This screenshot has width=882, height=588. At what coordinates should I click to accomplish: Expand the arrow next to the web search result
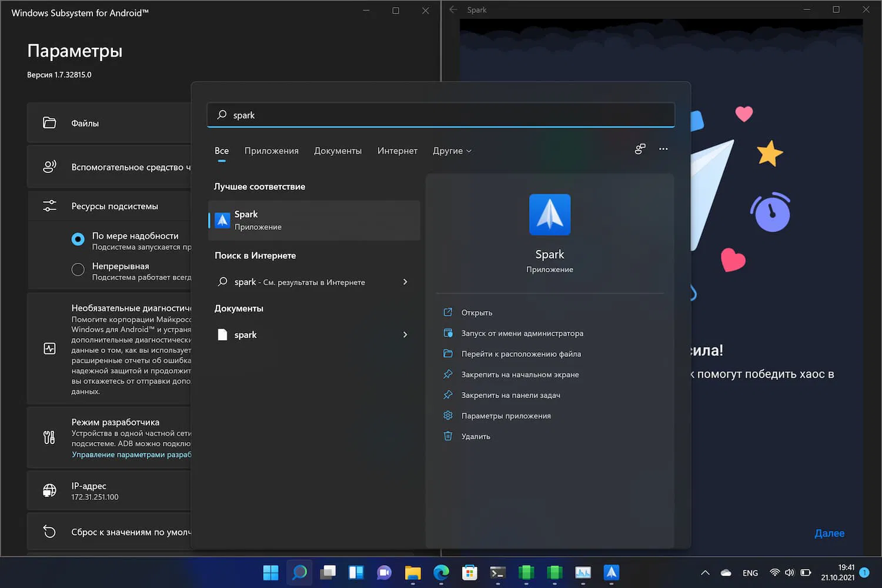[405, 282]
